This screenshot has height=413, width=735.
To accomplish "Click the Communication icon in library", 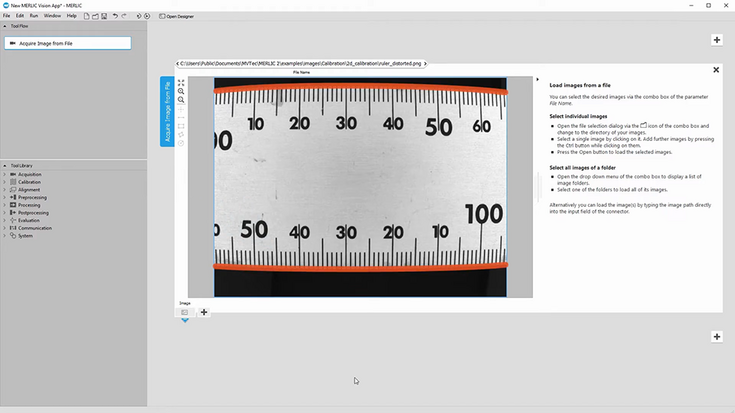I will pos(13,228).
